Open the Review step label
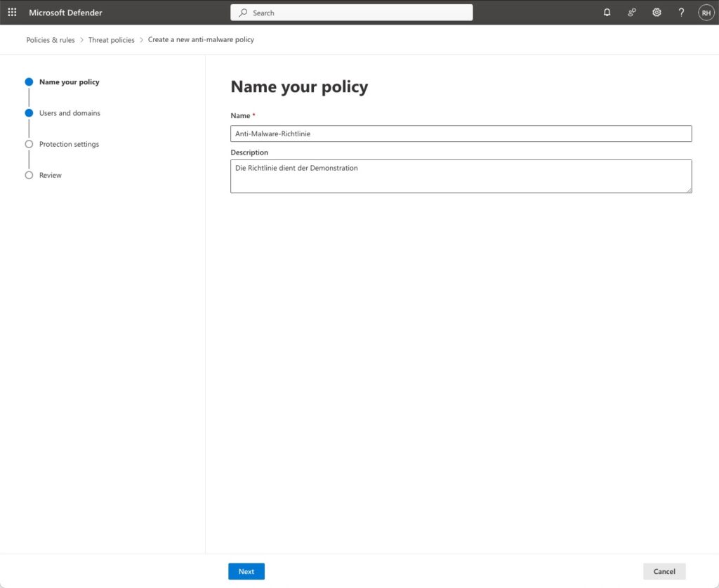This screenshot has height=588, width=719. [x=51, y=175]
